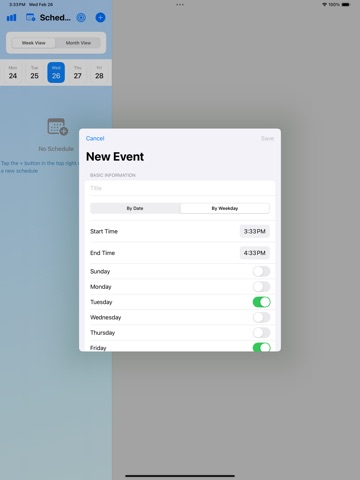Select Monday 24 in the week strip
The width and height of the screenshot is (360, 480).
pos(13,72)
